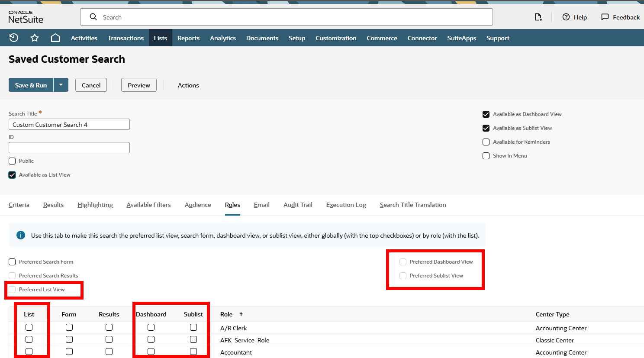
Task: Open the Transactions menu
Action: pyautogui.click(x=126, y=38)
